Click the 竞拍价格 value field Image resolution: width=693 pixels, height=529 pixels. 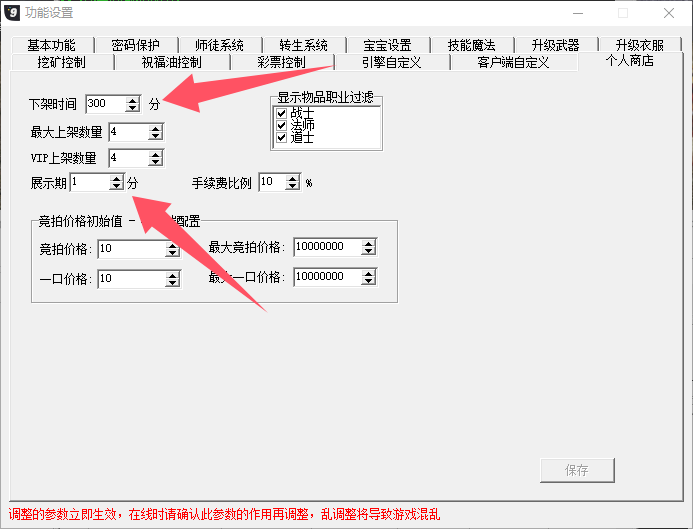[132, 249]
